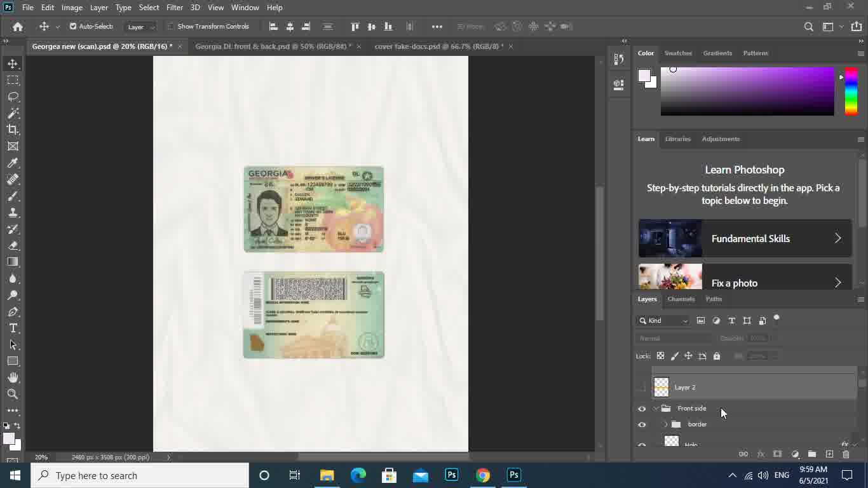
Task: Collapse the Front side group arrow
Action: (656, 409)
